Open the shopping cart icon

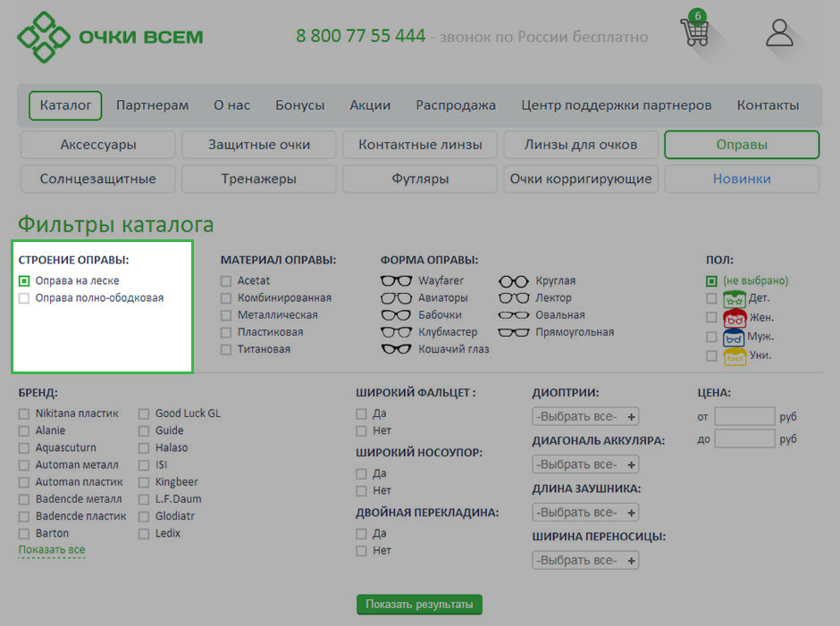coord(694,32)
